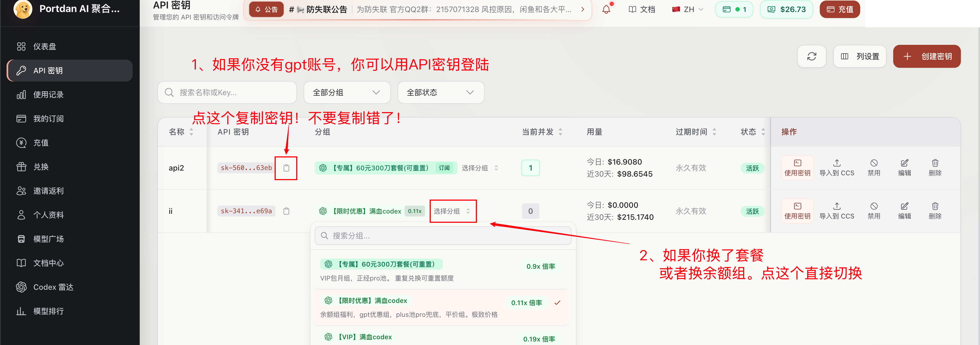
Task: Open 选择分组 dropdown for ii row
Action: [452, 211]
